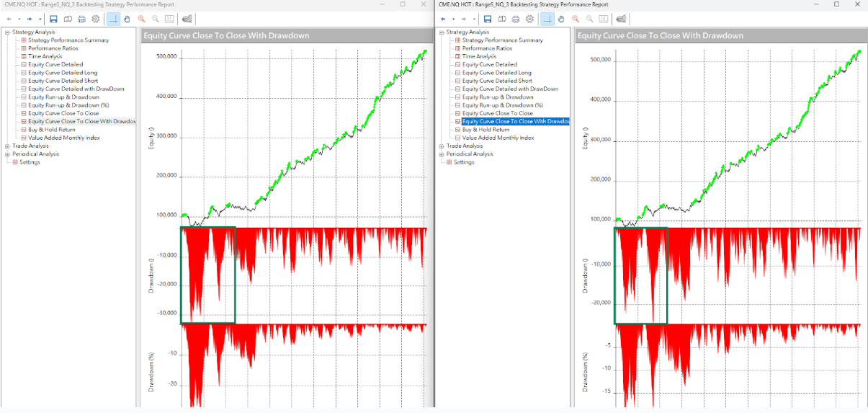The height and width of the screenshot is (413, 868).
Task: Open the Back history dropdown arrow in the left window
Action: (x=19, y=19)
